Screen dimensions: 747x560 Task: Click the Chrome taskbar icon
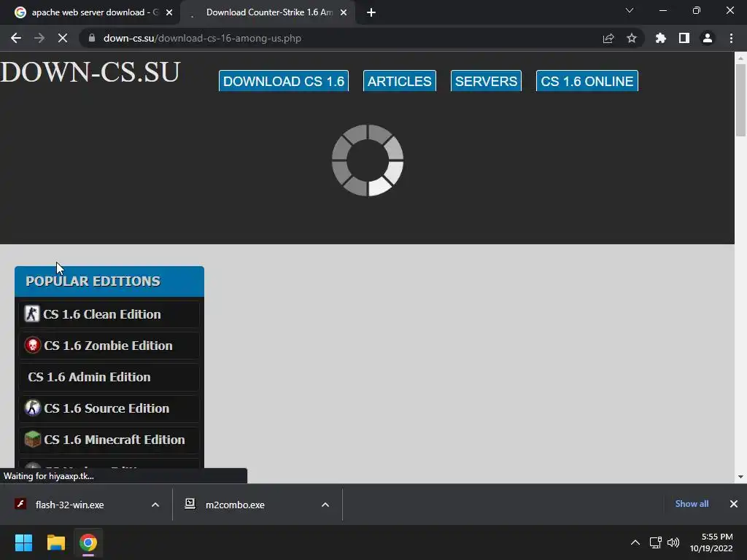click(88, 542)
